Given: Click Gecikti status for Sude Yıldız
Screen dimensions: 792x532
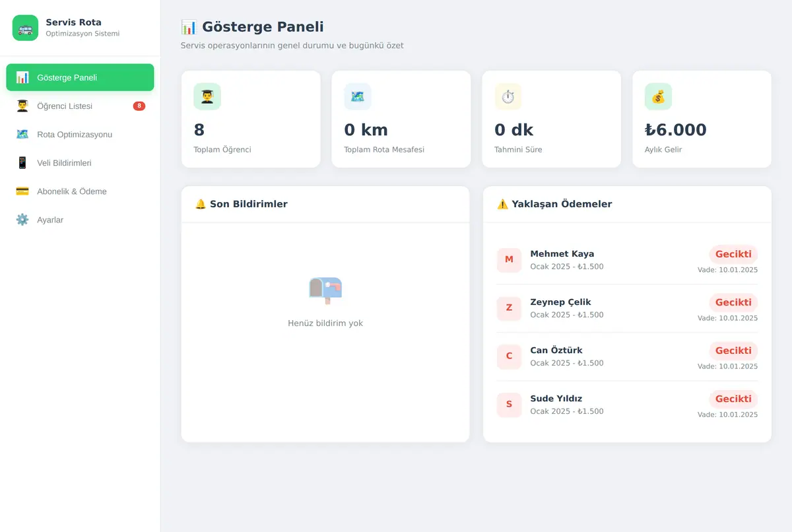Looking at the screenshot, I should click(733, 399).
